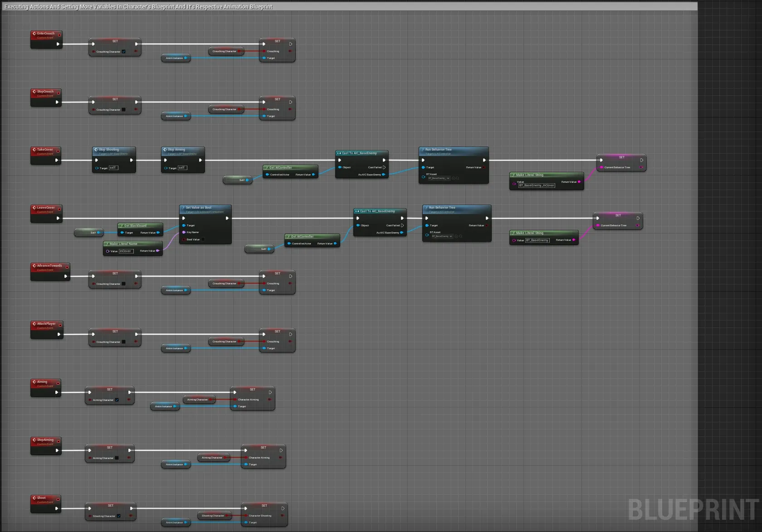The width and height of the screenshot is (762, 532).
Task: Open BT Asset dropdown in LeaveCover's Run Behavior Tree
Action: (x=442, y=236)
